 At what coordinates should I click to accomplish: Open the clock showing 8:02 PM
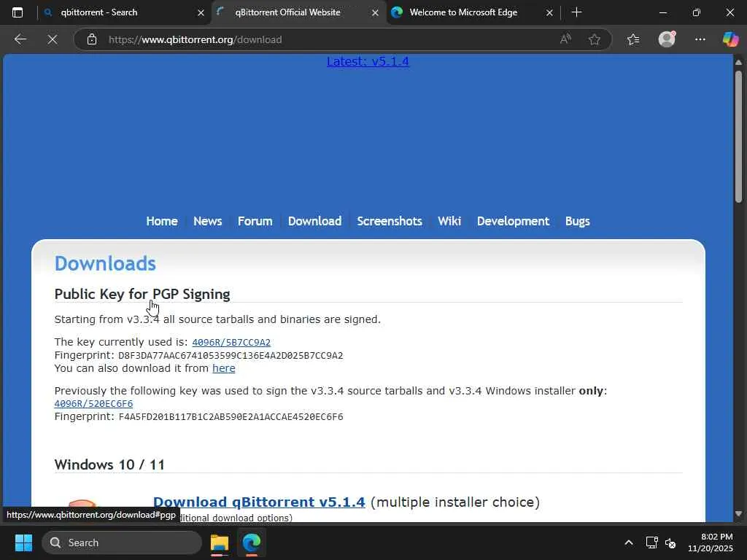pos(711,542)
